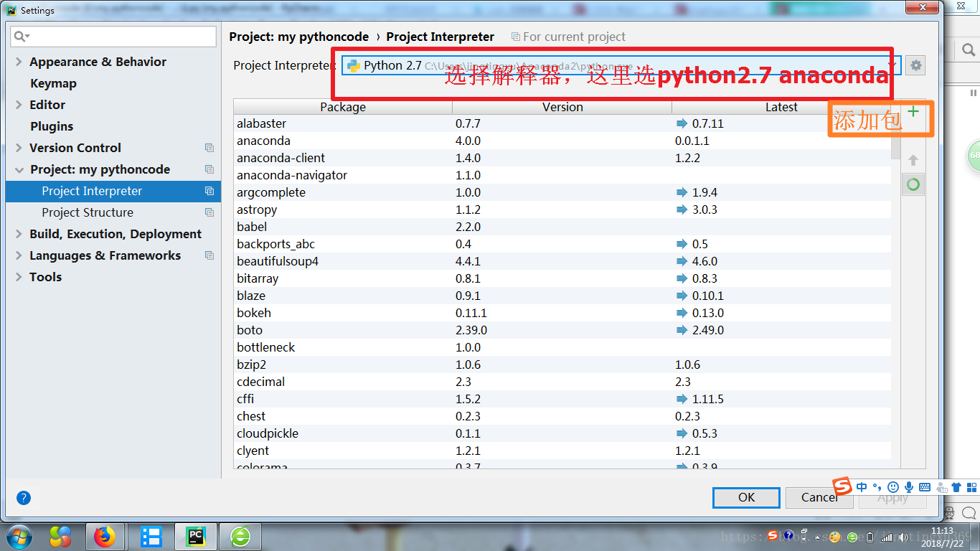Select the bokeh package row

562,313
